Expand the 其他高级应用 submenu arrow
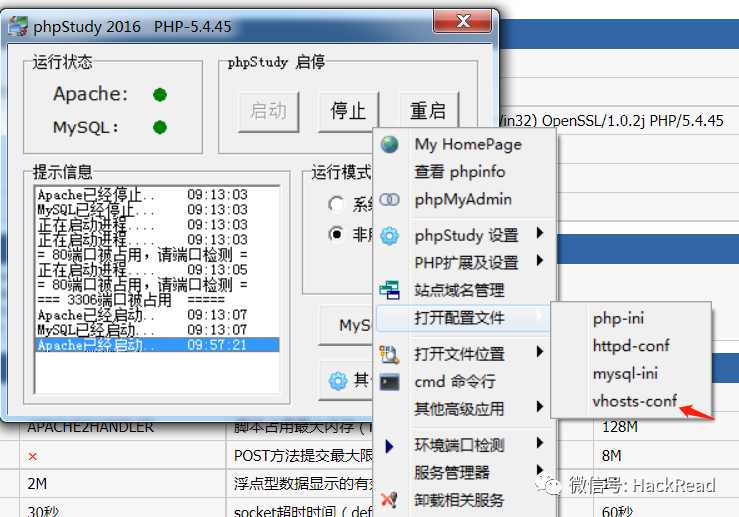Image resolution: width=739 pixels, height=517 pixels. point(540,406)
